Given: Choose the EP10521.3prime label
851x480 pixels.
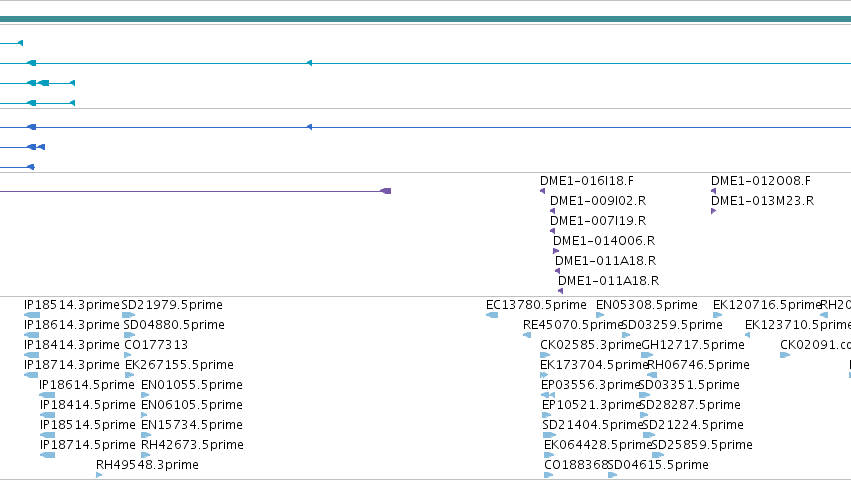Looking at the screenshot, I should pyautogui.click(x=592, y=405).
